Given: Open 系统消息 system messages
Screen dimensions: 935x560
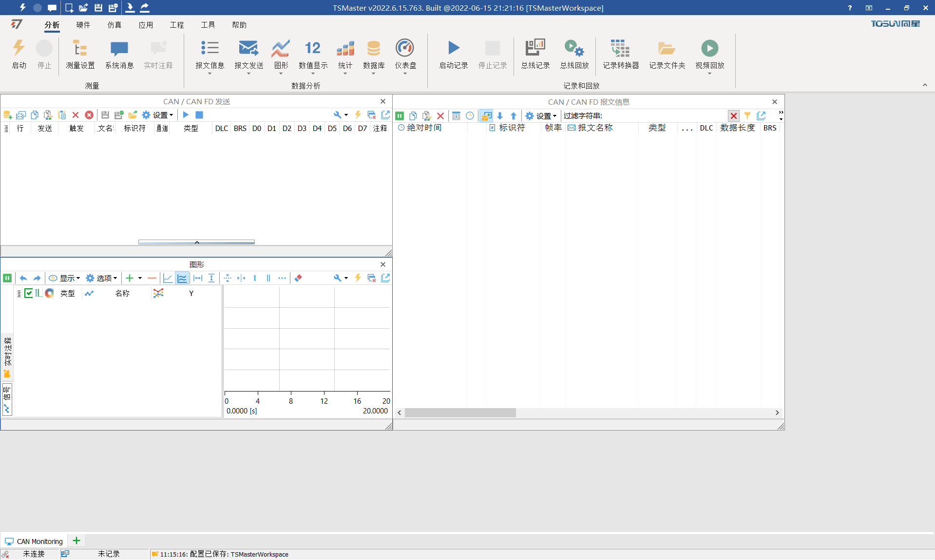Looking at the screenshot, I should point(119,54).
